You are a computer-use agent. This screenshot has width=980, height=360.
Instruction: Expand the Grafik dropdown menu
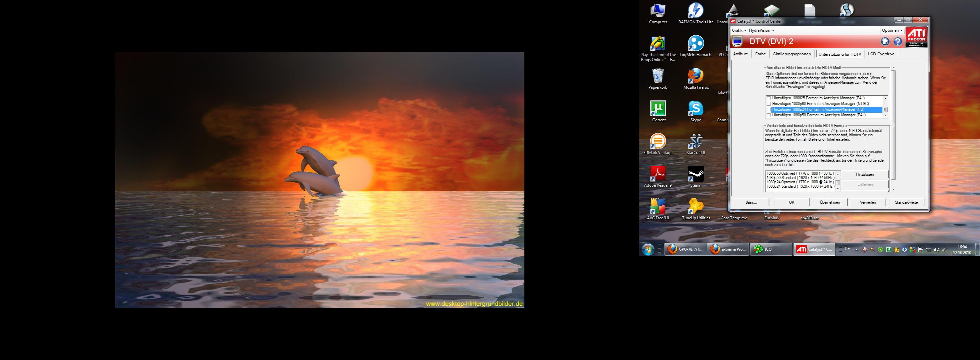739,30
